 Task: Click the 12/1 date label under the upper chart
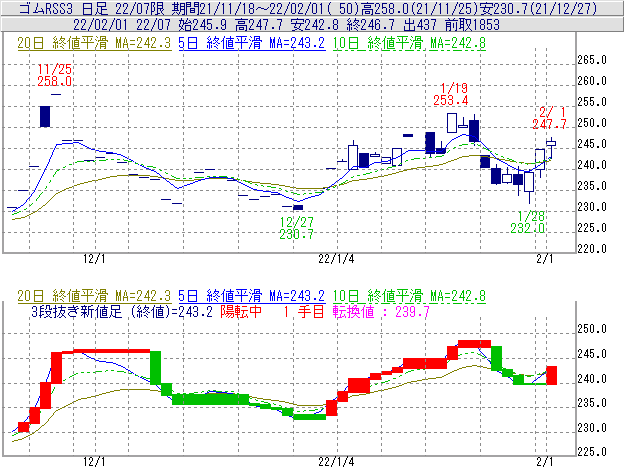(94, 259)
